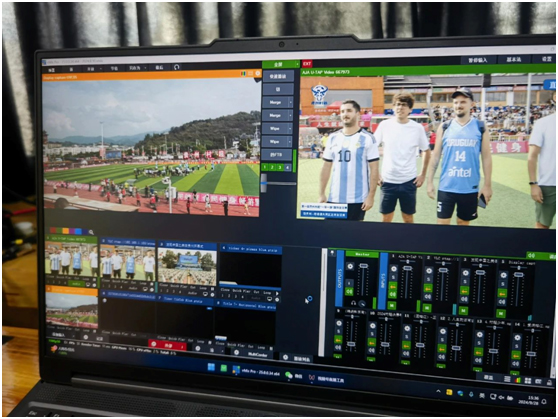Click the Master volume fader
The image size is (558, 419).
[x=363, y=266]
